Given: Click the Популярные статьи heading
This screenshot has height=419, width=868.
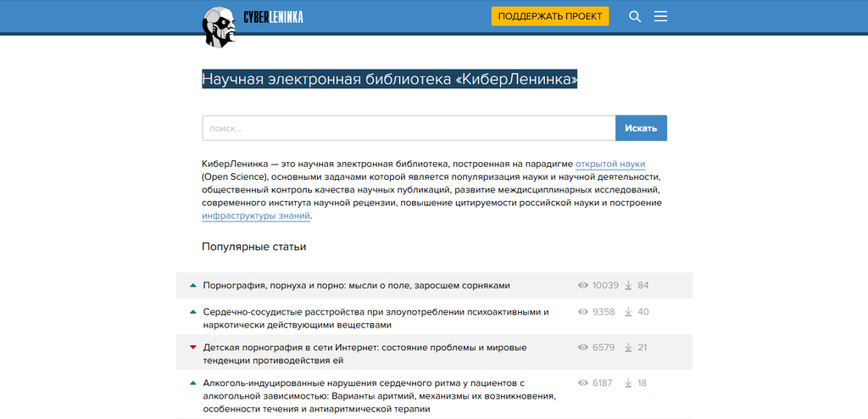Looking at the screenshot, I should click(x=254, y=247).
